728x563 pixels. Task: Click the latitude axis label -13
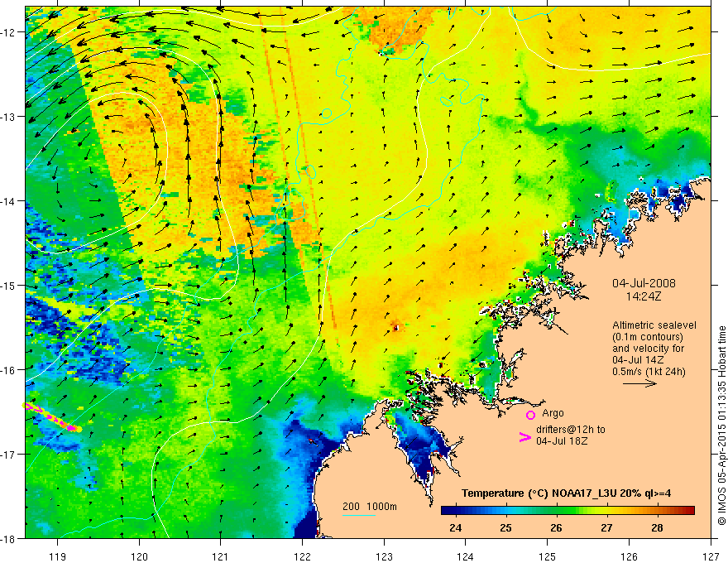[x=8, y=117]
